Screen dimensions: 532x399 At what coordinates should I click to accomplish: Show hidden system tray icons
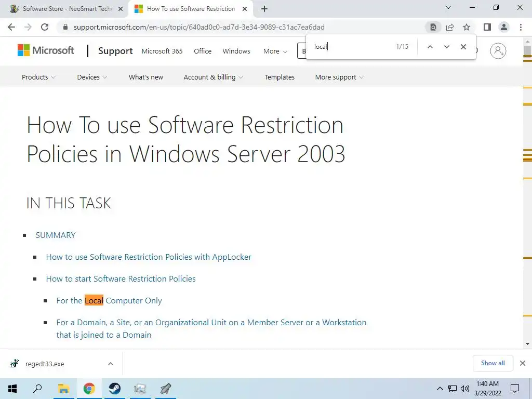pyautogui.click(x=440, y=389)
